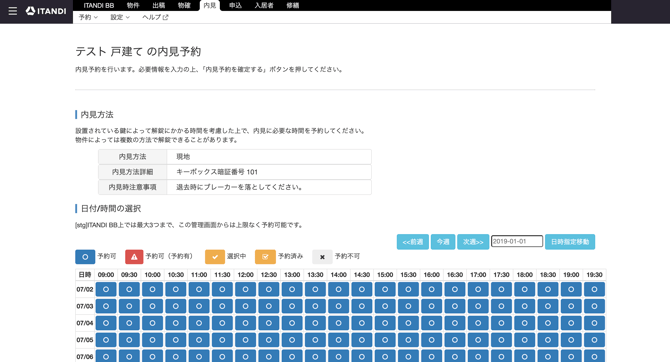Expand the 設定 dropdown menu
The height and width of the screenshot is (362, 670).
pos(120,17)
